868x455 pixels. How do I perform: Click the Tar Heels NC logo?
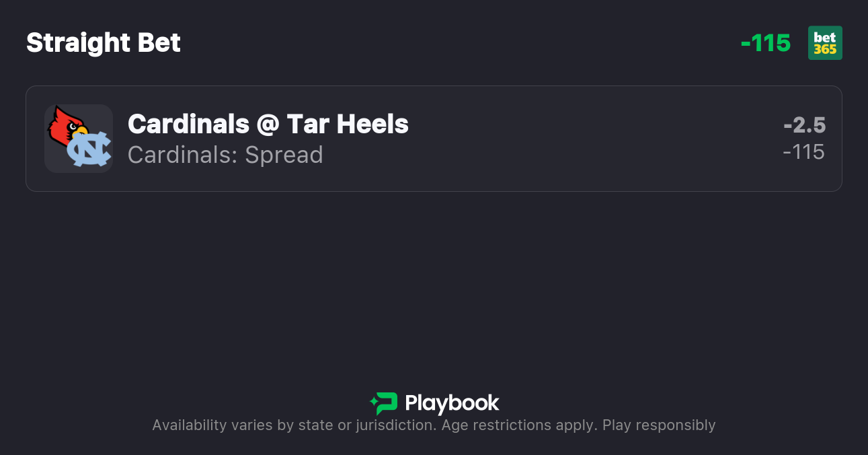click(x=89, y=149)
